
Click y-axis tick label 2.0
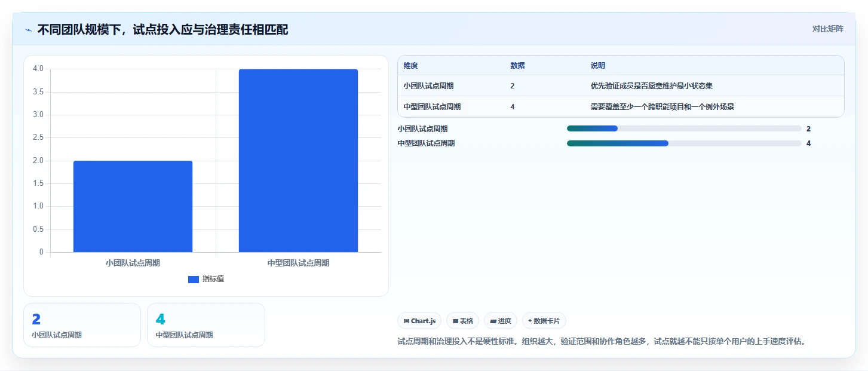(38, 161)
